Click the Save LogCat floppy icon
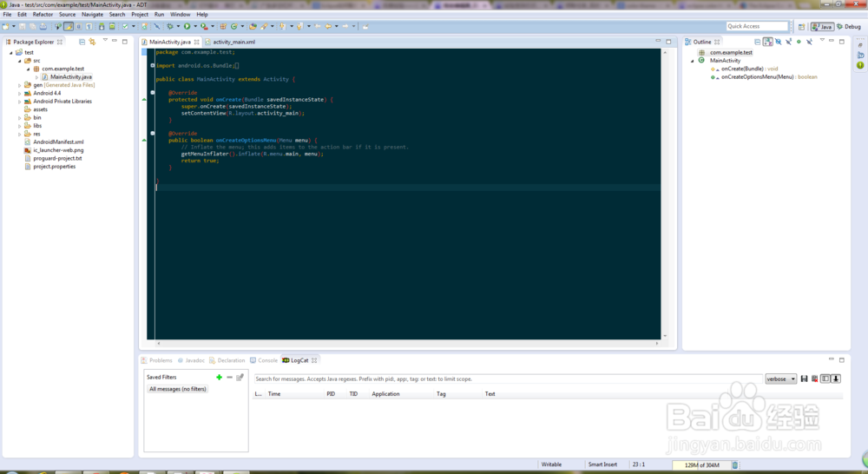868x474 pixels. (x=804, y=379)
